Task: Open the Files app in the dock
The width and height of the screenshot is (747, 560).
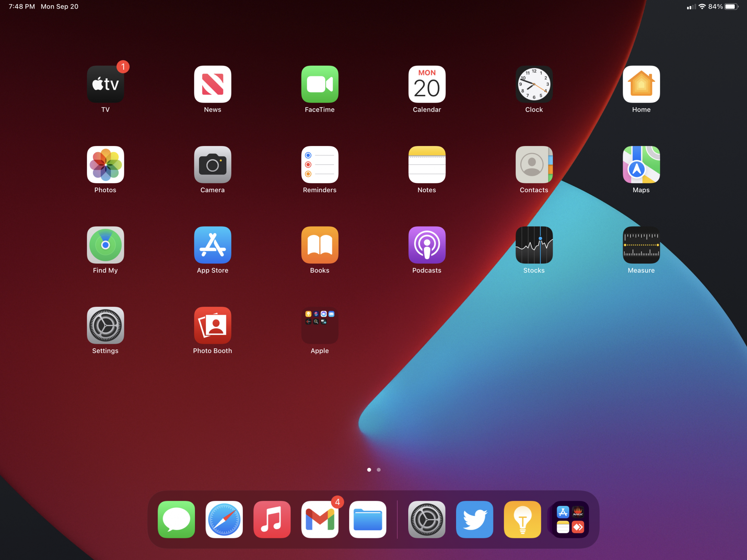Action: [368, 519]
